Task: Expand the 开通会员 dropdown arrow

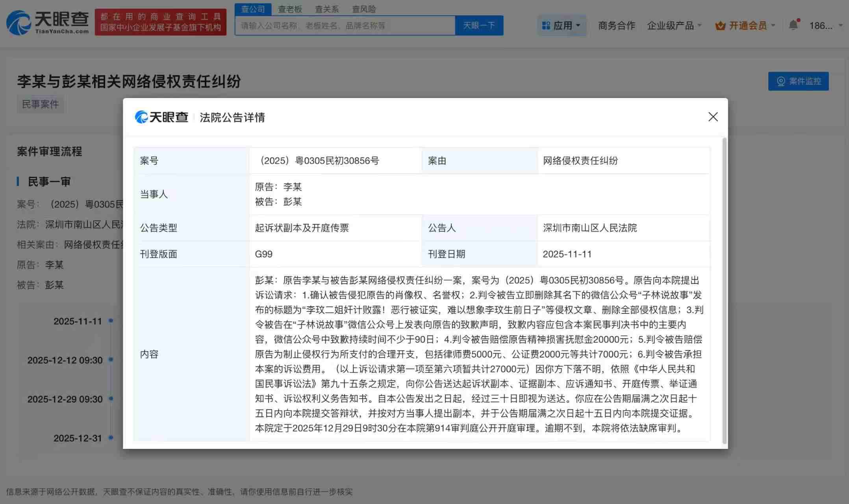Action: click(774, 25)
